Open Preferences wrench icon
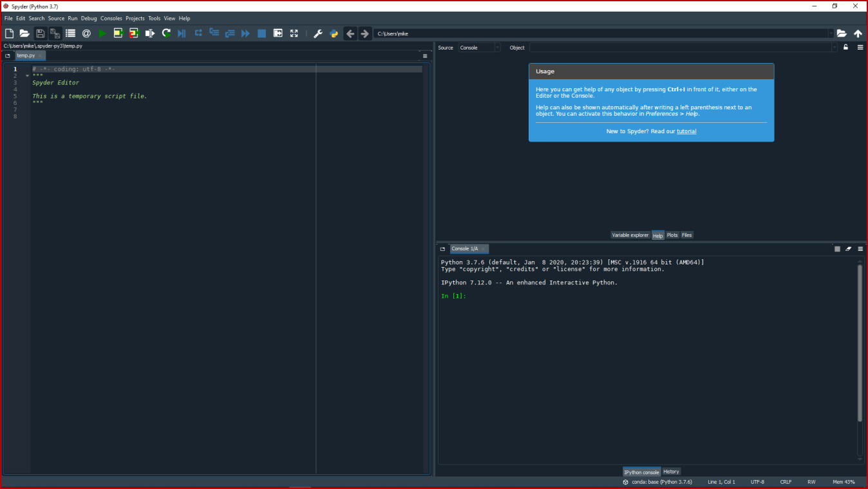This screenshot has width=868, height=489. [x=318, y=33]
